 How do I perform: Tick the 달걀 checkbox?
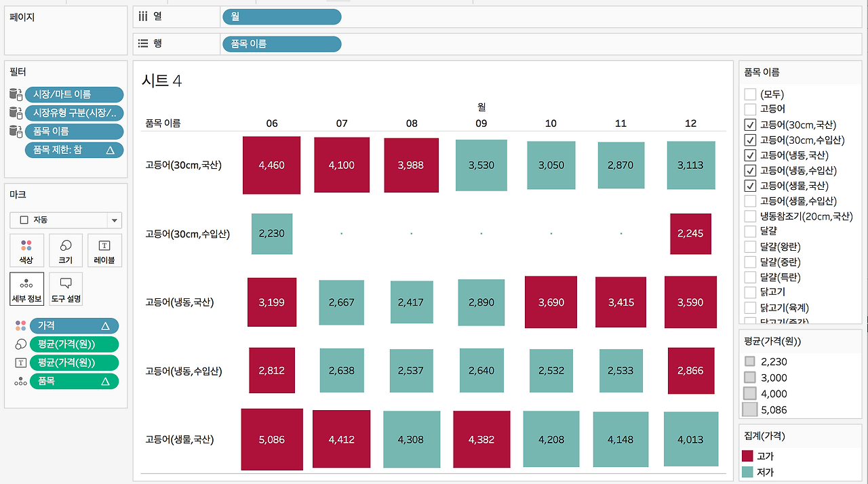tap(749, 231)
